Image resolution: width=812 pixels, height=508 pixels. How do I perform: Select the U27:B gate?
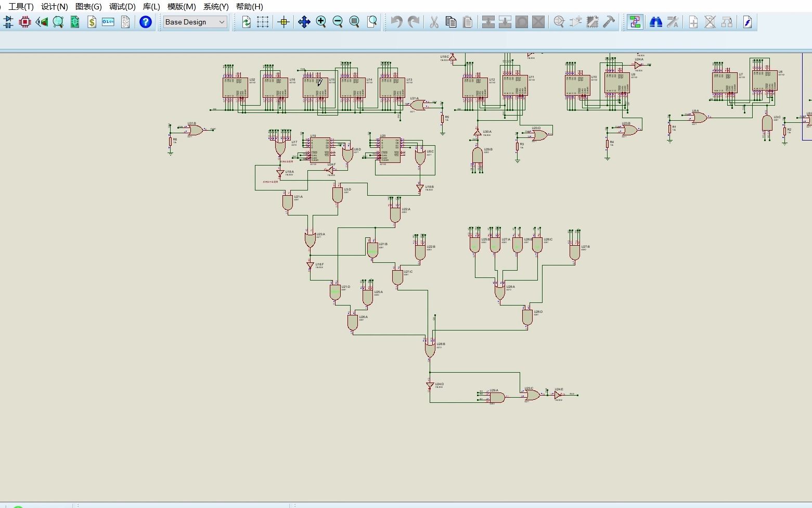(x=574, y=251)
